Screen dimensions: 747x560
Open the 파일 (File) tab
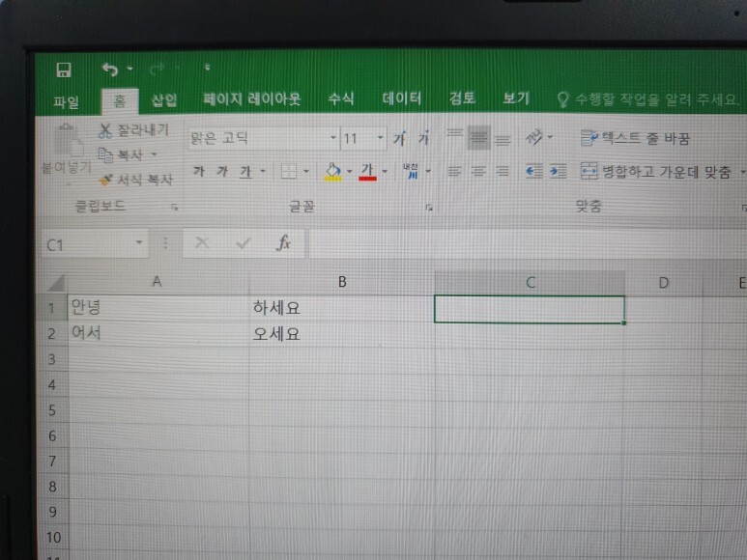pos(67,101)
